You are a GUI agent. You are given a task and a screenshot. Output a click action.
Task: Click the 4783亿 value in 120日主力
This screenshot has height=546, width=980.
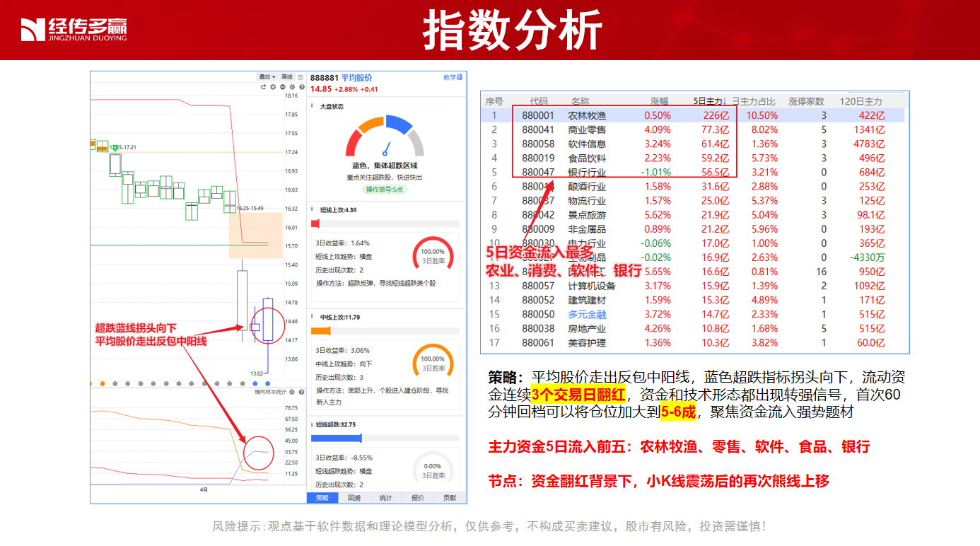tap(868, 144)
